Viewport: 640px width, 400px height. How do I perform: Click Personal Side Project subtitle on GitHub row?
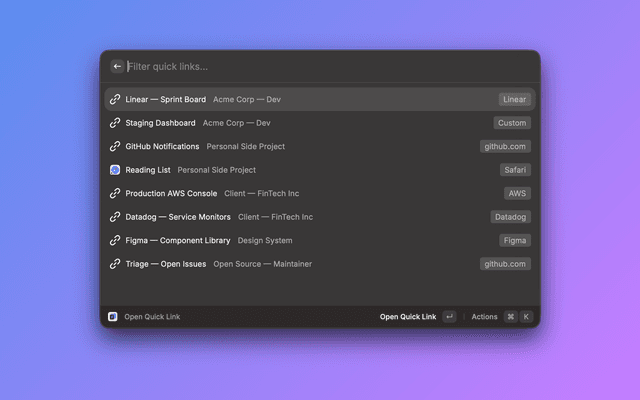(245, 146)
